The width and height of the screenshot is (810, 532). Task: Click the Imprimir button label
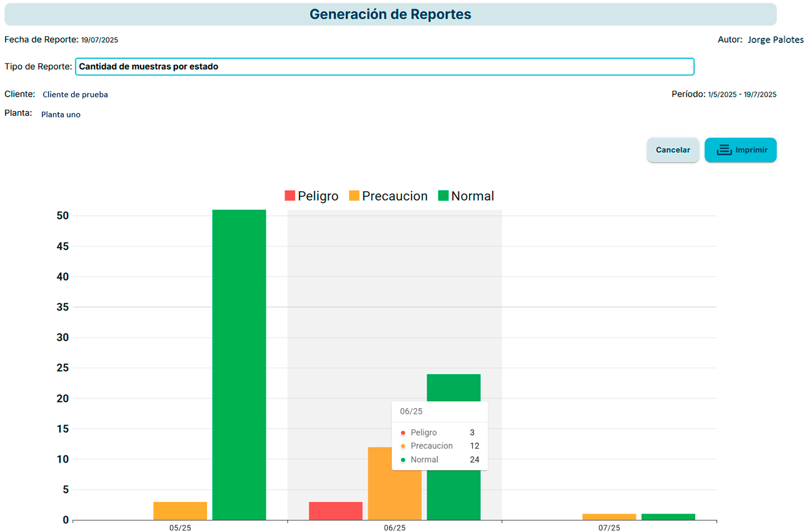(x=751, y=150)
